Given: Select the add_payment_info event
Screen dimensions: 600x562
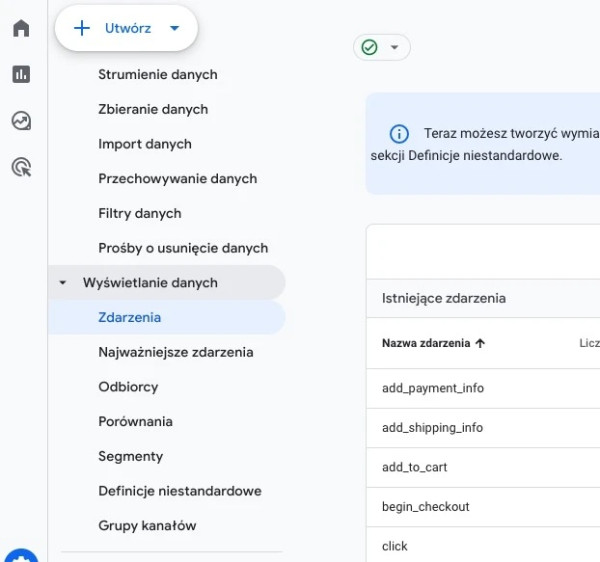Looking at the screenshot, I should (x=432, y=388).
